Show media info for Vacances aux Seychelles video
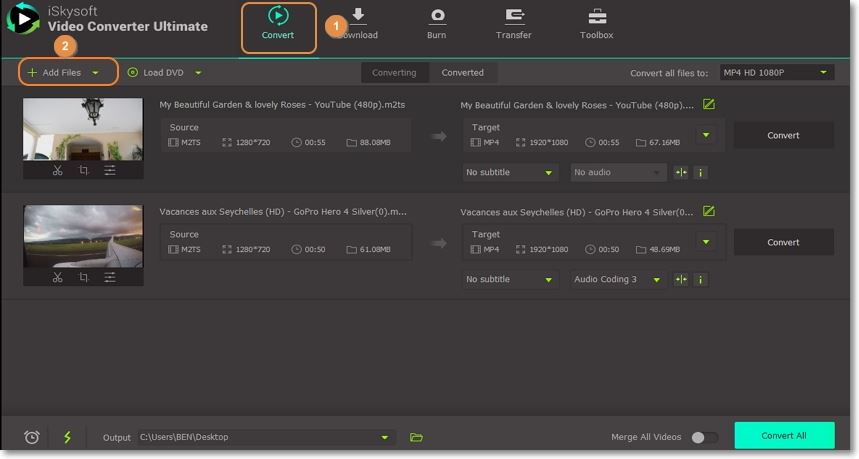The image size is (859, 459). point(700,279)
